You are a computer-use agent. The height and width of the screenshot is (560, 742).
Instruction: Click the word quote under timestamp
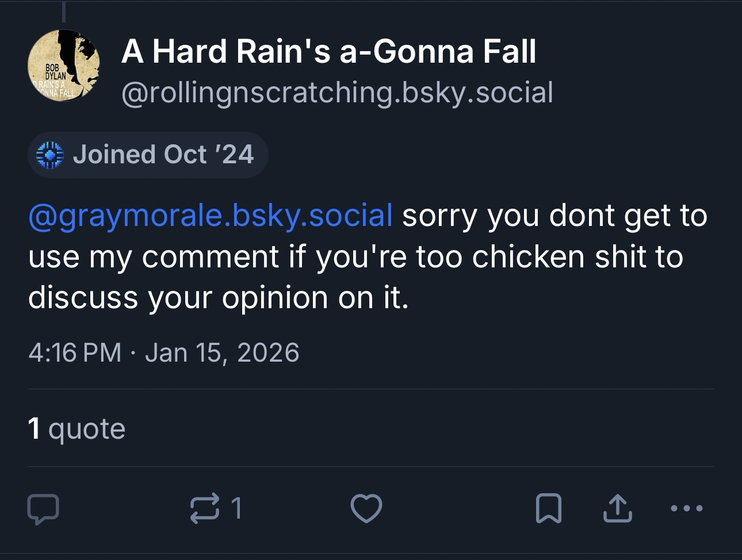(87, 428)
